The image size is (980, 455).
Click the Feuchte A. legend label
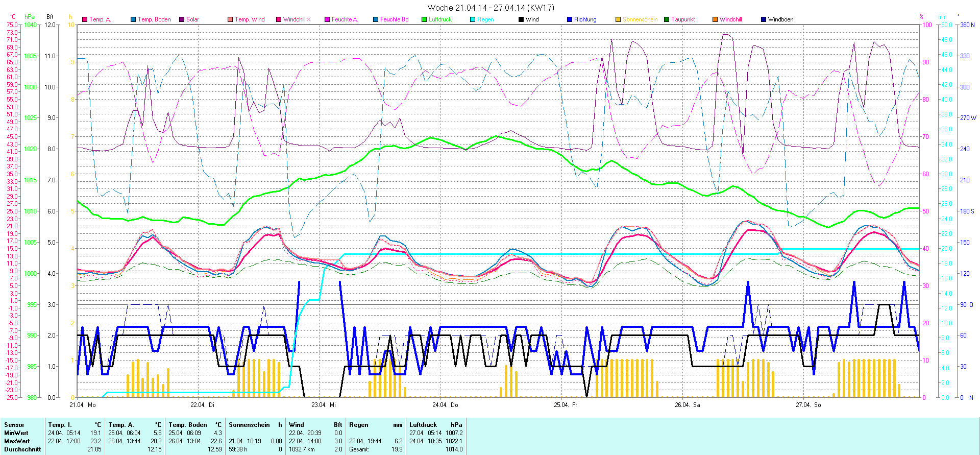point(345,19)
